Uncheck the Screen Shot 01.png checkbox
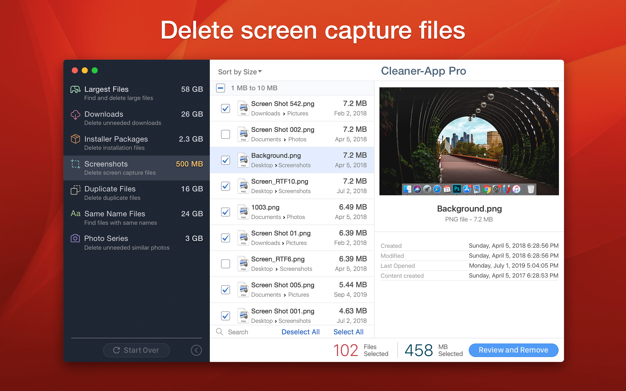The height and width of the screenshot is (391, 626). click(226, 238)
